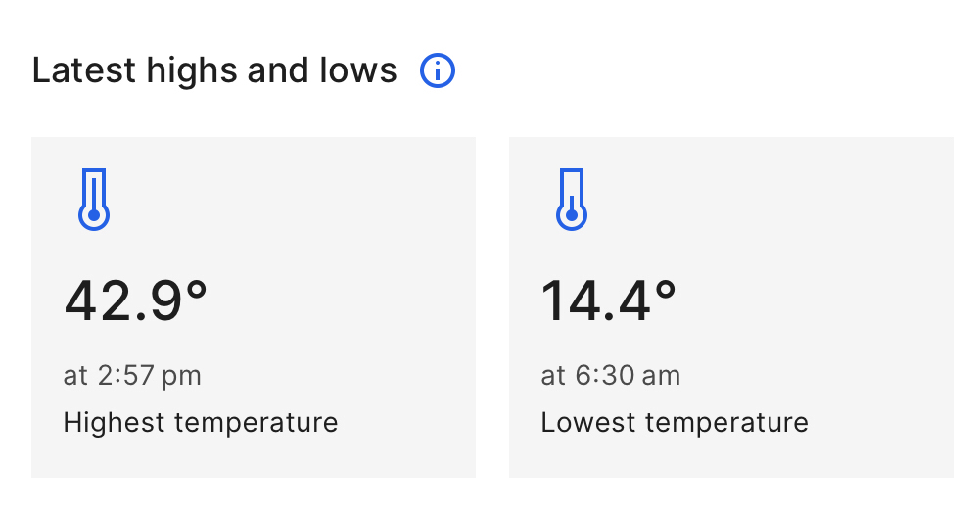Click the "at 6:30 am" timestamp
The image size is (980, 507).
tap(610, 375)
